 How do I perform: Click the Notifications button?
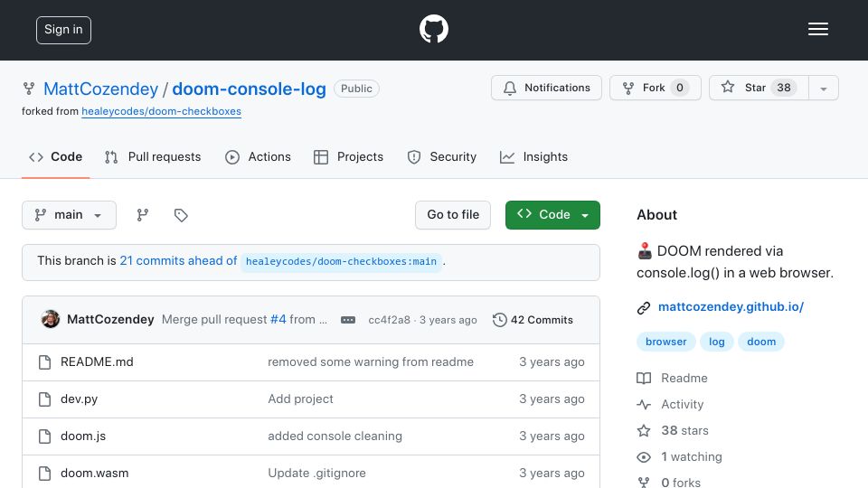[546, 88]
